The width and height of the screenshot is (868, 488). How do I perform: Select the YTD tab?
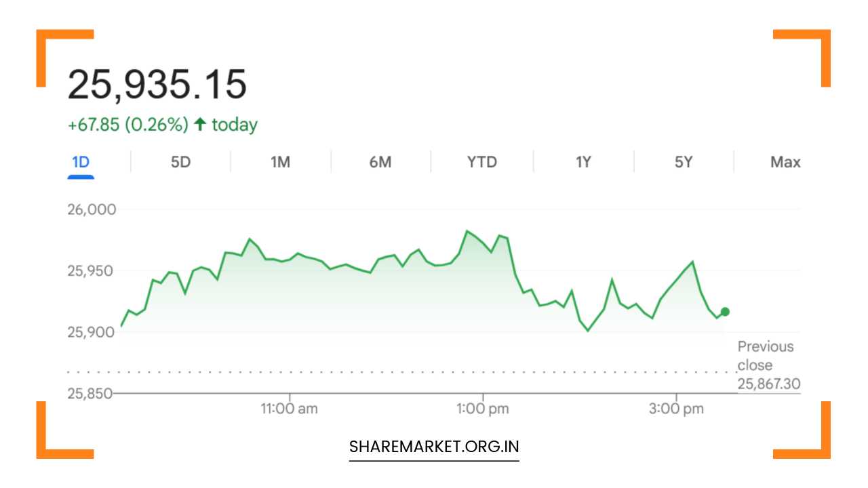(481, 163)
